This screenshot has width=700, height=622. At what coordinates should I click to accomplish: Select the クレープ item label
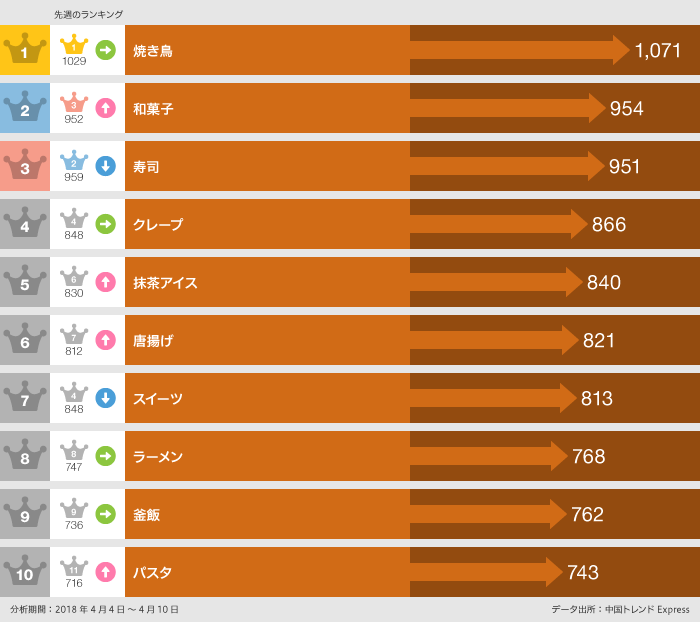pyautogui.click(x=158, y=225)
